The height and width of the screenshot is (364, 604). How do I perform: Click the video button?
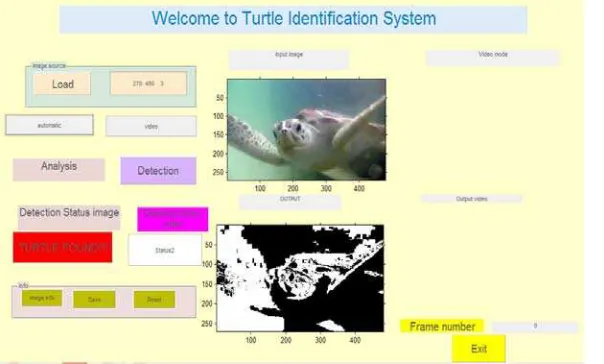point(151,126)
